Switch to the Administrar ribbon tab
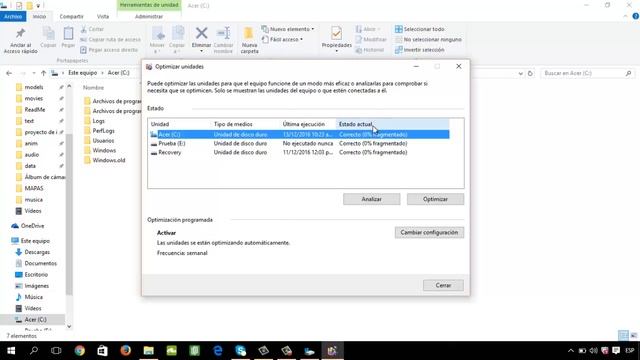 click(x=149, y=16)
